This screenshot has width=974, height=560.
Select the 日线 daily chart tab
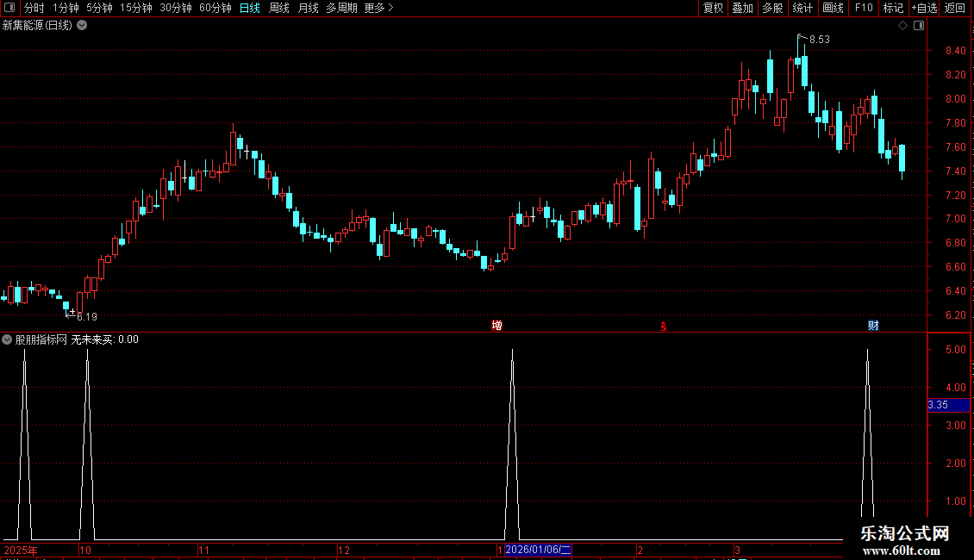point(250,8)
